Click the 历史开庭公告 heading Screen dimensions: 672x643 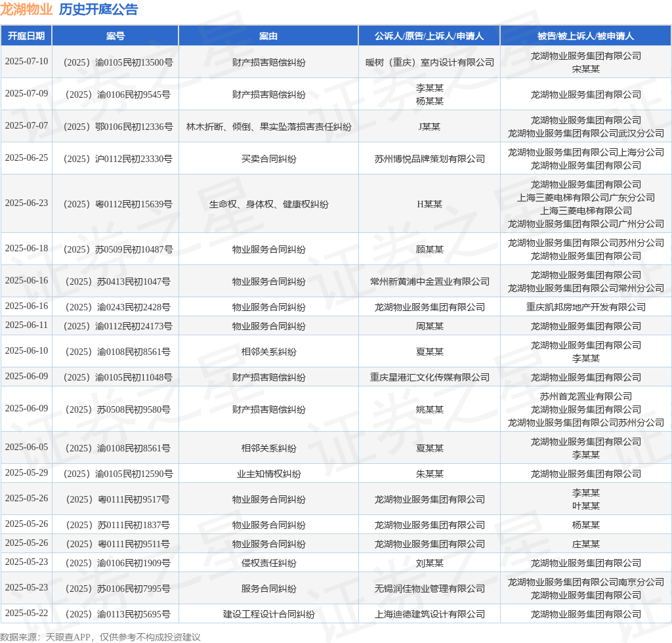pyautogui.click(x=98, y=9)
